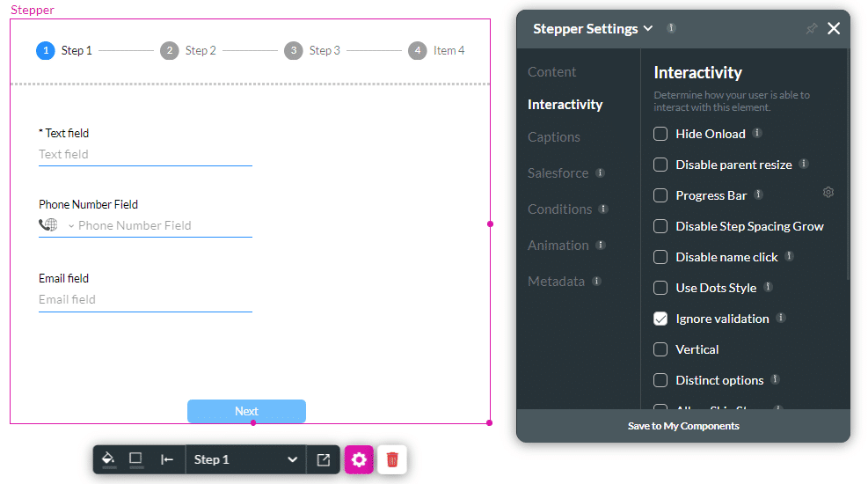Open the fill color paint bucket tool
The height and width of the screenshot is (484, 868).
coord(108,459)
